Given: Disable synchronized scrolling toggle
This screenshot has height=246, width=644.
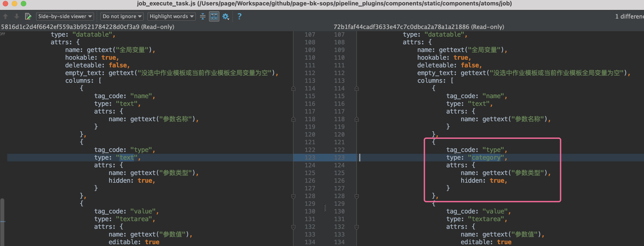Looking at the screenshot, I should coord(214,16).
